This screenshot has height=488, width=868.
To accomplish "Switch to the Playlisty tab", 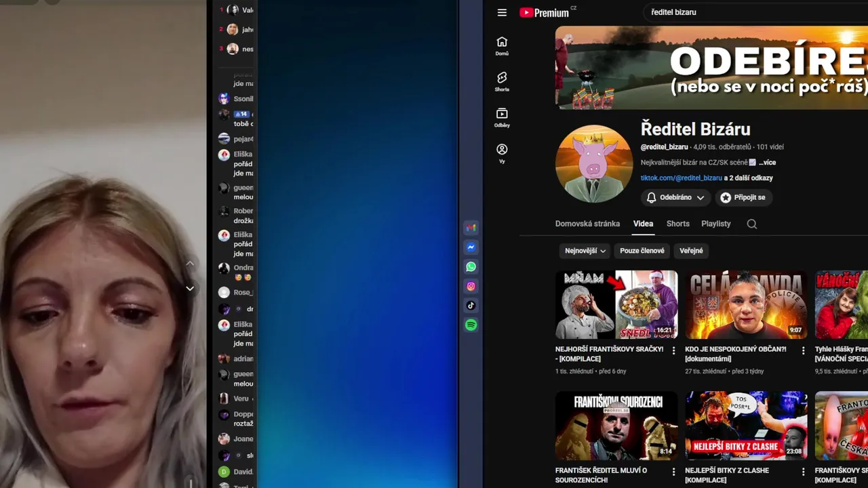I will 716,224.
